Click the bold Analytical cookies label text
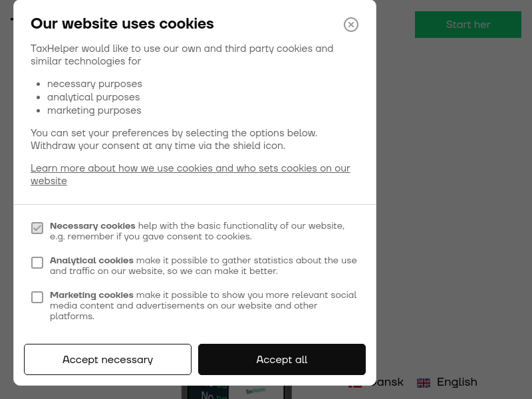The height and width of the screenshot is (399, 532). (92, 261)
